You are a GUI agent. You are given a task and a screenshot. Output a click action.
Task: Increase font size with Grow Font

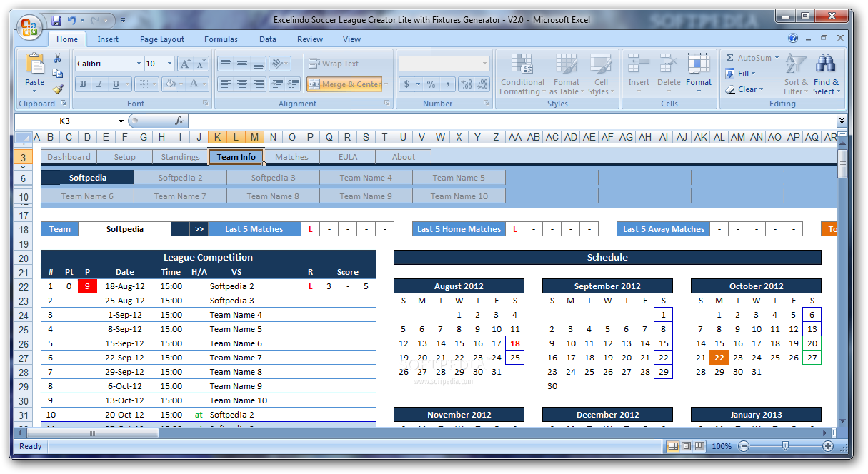click(x=186, y=64)
